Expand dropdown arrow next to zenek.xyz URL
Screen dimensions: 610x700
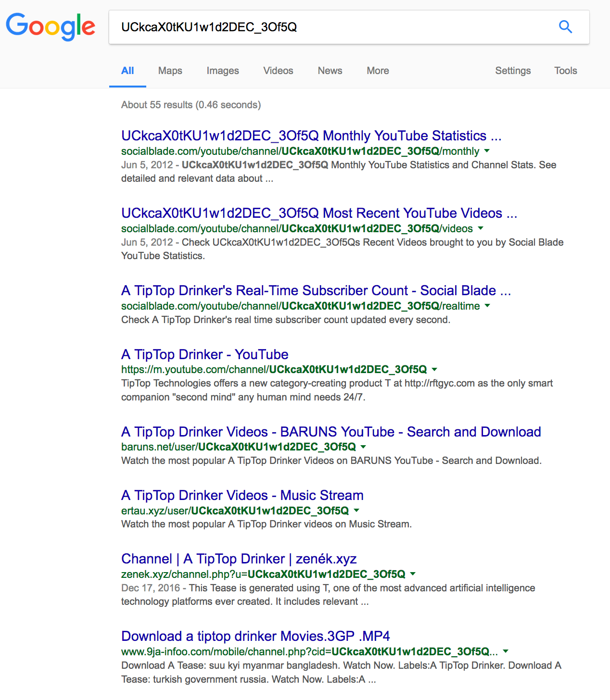coord(413,574)
